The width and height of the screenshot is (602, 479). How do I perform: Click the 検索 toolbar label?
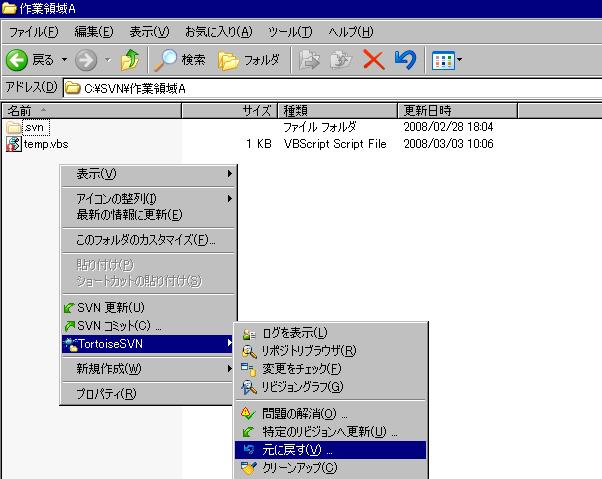pyautogui.click(x=194, y=60)
